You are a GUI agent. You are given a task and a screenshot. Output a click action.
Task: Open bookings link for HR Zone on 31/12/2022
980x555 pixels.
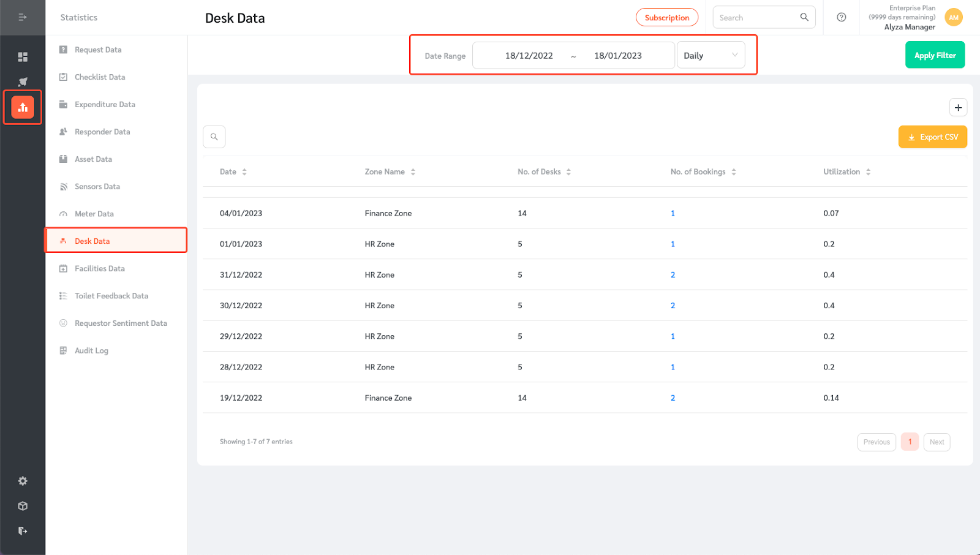click(673, 274)
